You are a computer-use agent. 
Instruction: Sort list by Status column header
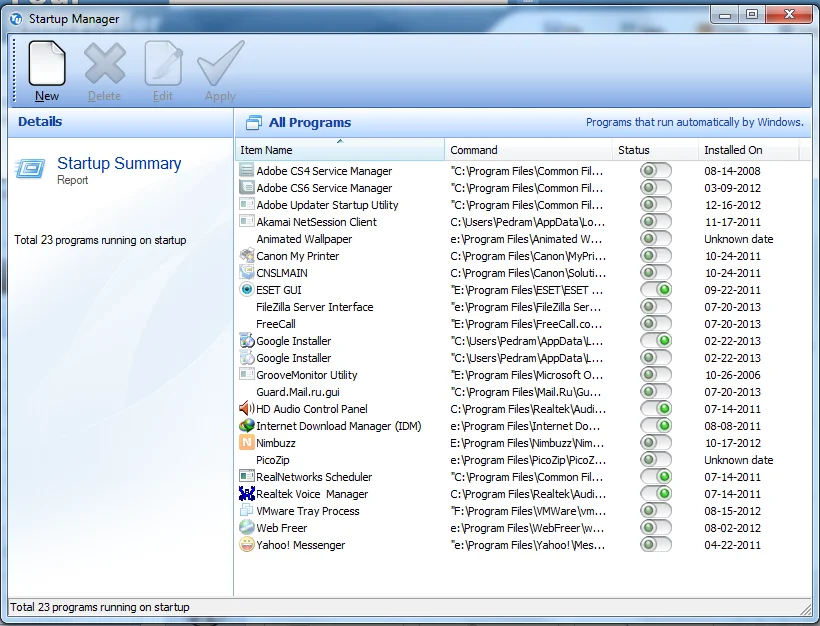coord(655,150)
